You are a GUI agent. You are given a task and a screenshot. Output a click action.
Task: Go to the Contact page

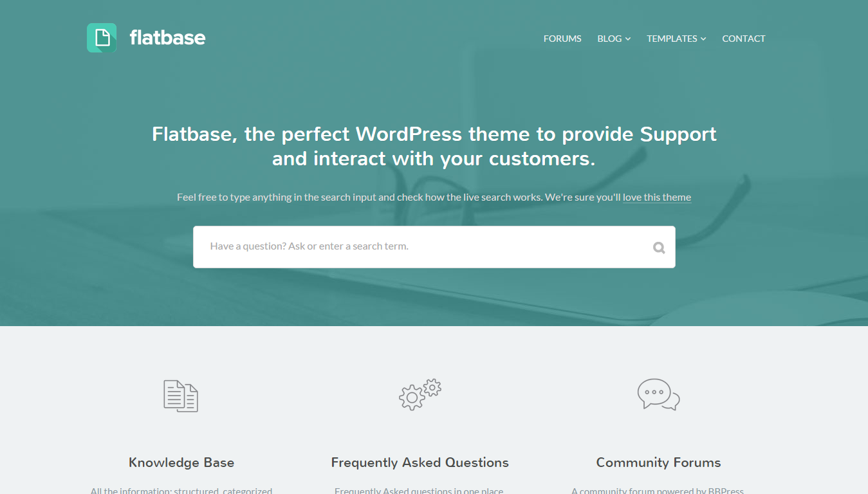[x=744, y=39]
